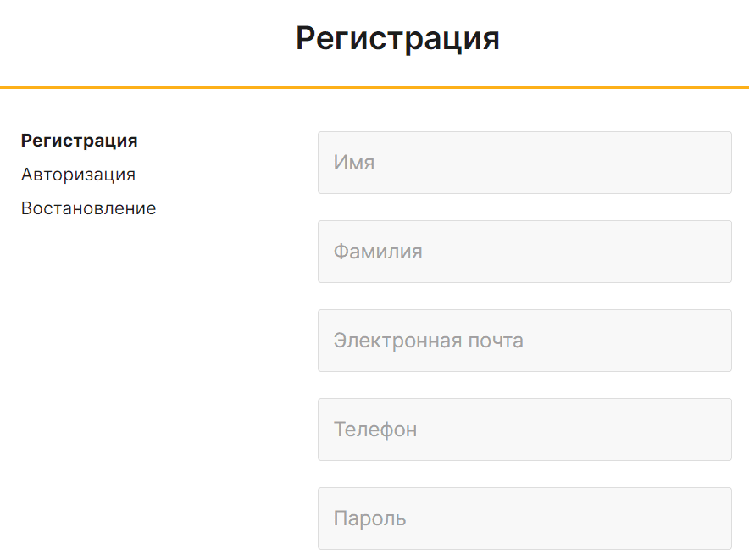Click the yellow divider line under heading
Screen dimensions: 749x560
point(374,87)
